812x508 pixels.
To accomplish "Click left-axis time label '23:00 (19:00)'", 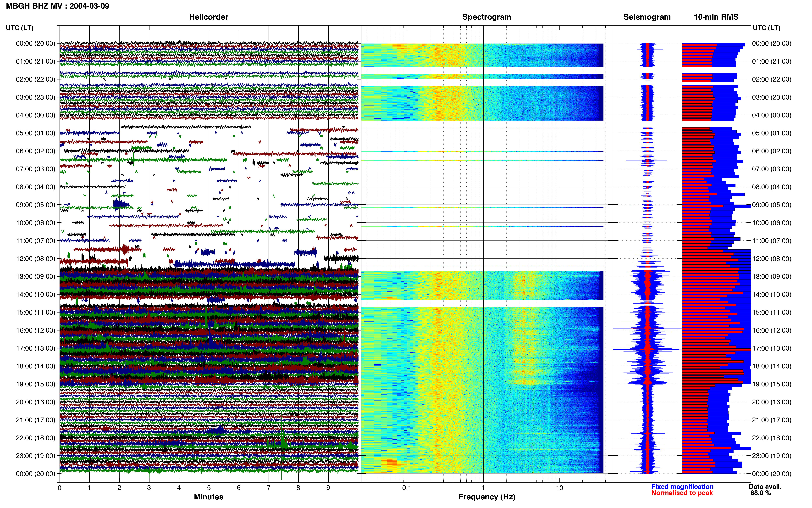I will coord(36,456).
